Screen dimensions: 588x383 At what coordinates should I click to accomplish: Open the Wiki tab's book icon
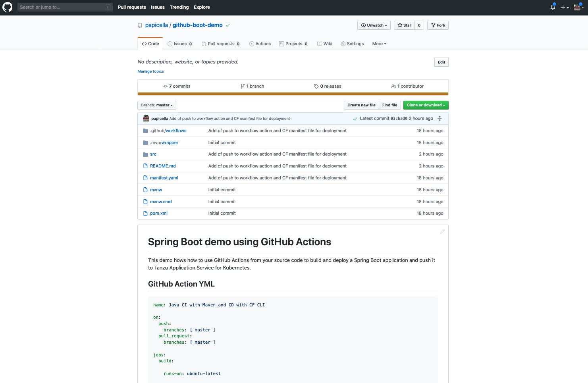point(319,44)
